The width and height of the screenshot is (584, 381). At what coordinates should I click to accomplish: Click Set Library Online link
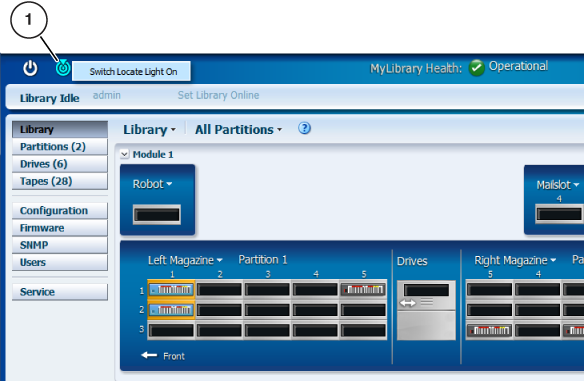click(218, 95)
